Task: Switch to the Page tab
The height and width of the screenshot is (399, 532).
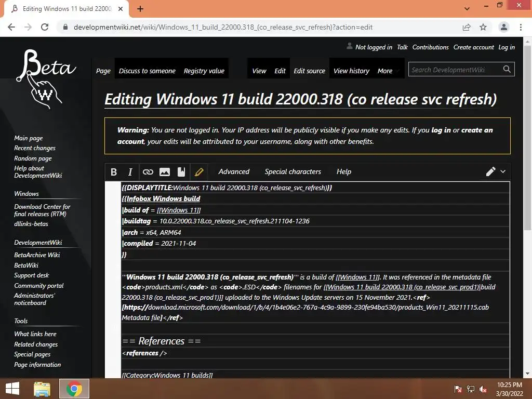Action: [x=103, y=71]
